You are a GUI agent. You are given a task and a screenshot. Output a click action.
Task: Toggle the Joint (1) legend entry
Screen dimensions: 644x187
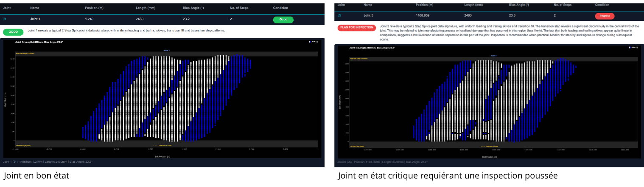click(313, 42)
